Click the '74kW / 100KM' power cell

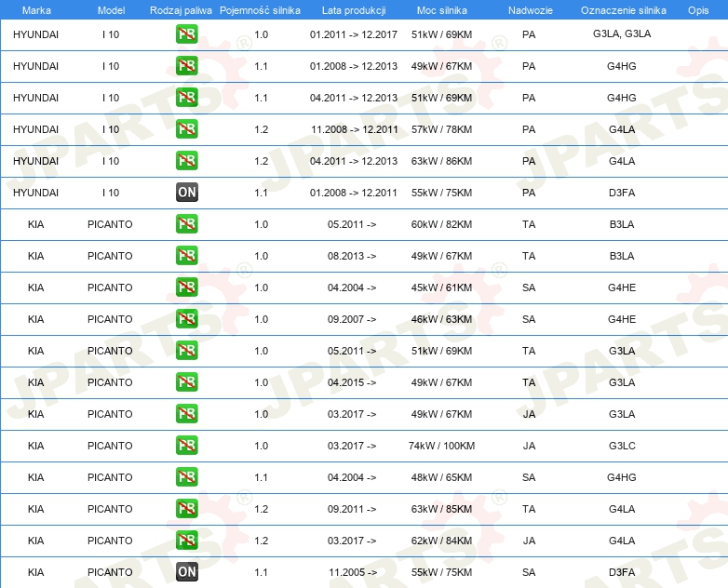pos(441,446)
